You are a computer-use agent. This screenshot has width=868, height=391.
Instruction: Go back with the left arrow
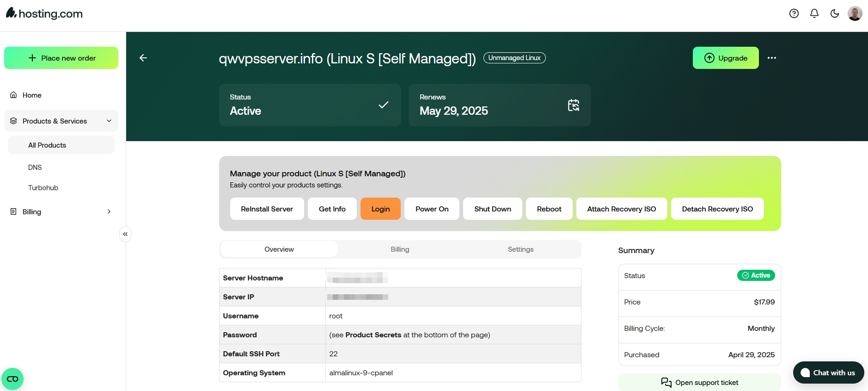point(143,58)
